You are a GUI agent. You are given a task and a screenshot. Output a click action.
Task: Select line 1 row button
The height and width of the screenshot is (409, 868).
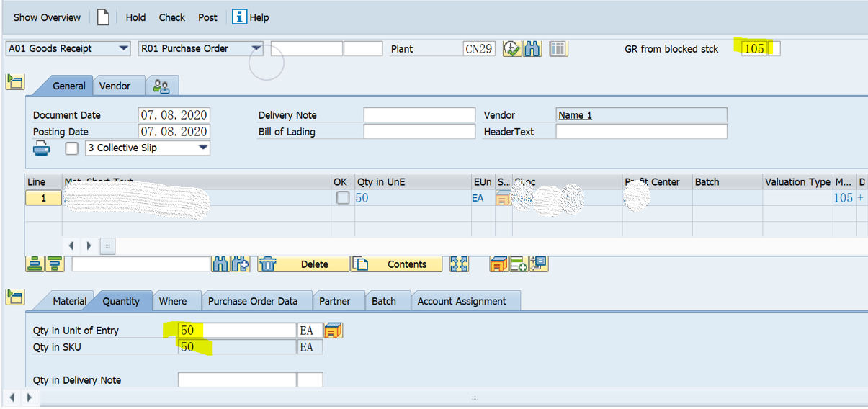(43, 198)
